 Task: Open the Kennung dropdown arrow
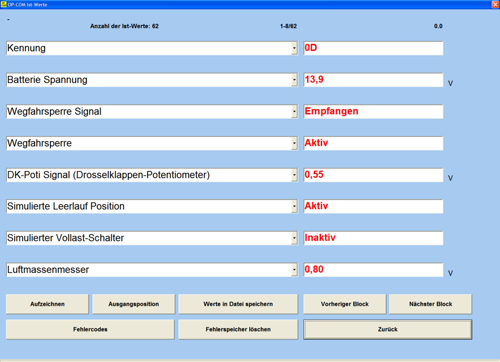coord(294,48)
